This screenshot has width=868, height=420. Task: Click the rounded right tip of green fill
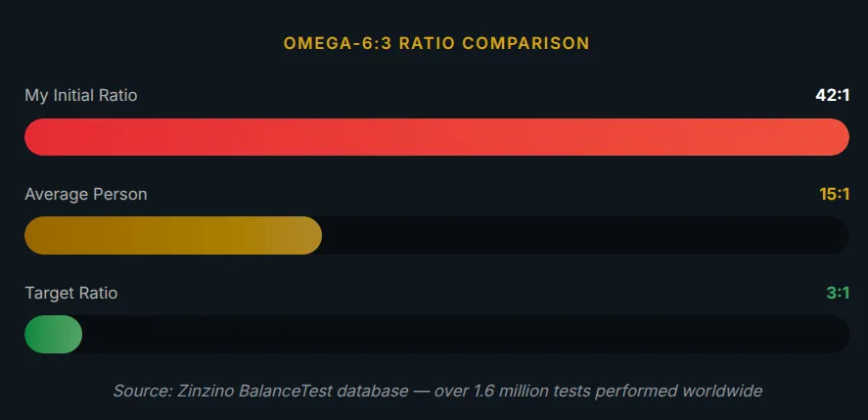click(74, 334)
